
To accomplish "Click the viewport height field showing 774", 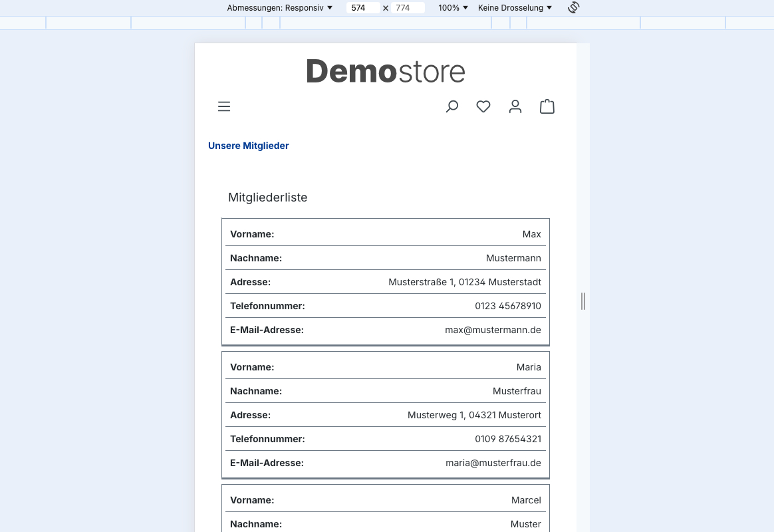I will (x=407, y=8).
